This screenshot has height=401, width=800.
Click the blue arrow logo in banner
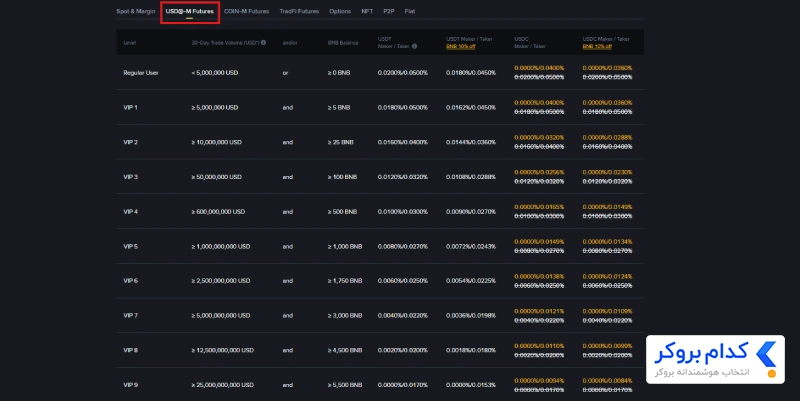tap(766, 355)
